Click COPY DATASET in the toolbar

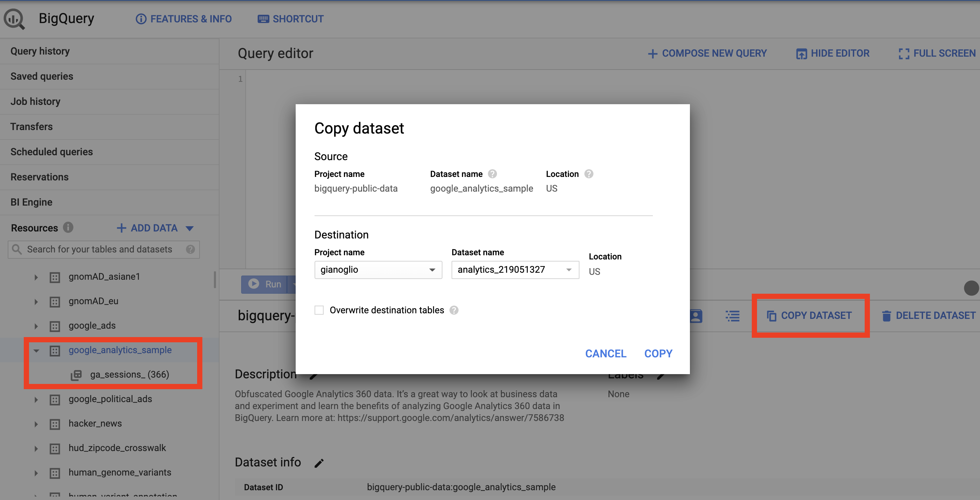click(x=809, y=315)
